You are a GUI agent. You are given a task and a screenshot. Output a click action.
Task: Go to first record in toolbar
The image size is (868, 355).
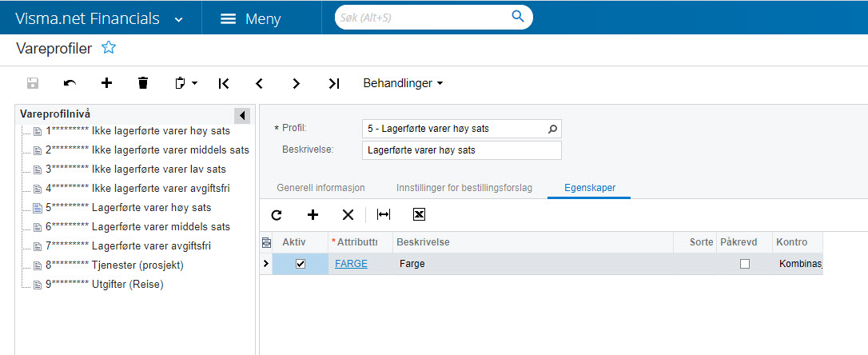pos(223,84)
